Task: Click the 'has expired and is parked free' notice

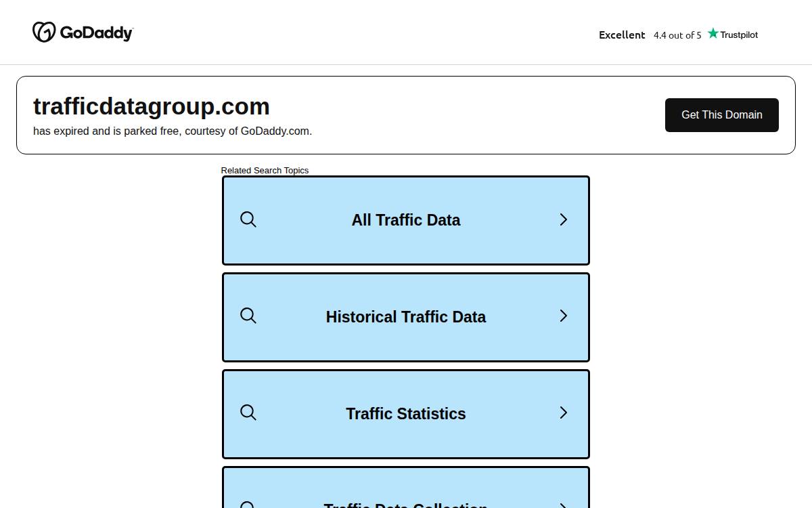Action: point(173,131)
